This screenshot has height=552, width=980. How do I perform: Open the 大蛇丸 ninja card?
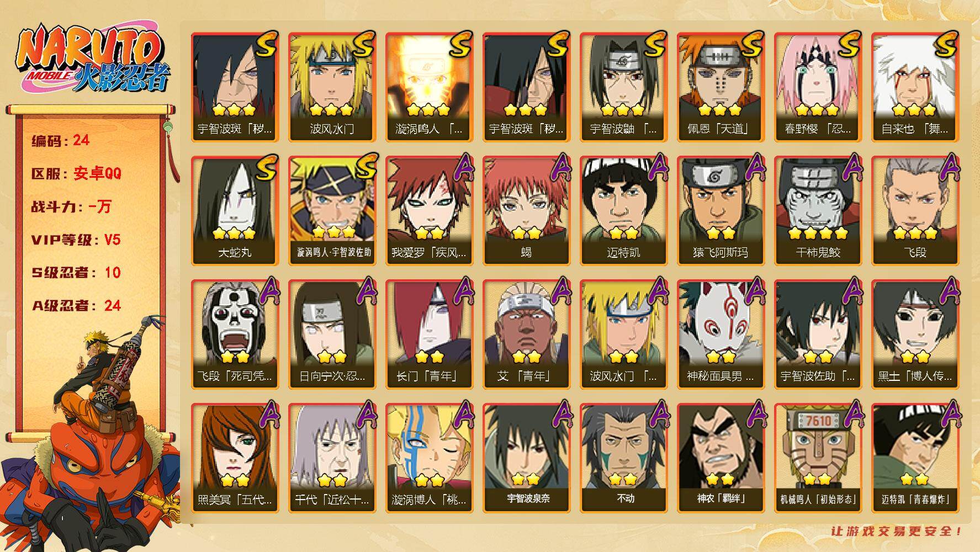pyautogui.click(x=235, y=211)
